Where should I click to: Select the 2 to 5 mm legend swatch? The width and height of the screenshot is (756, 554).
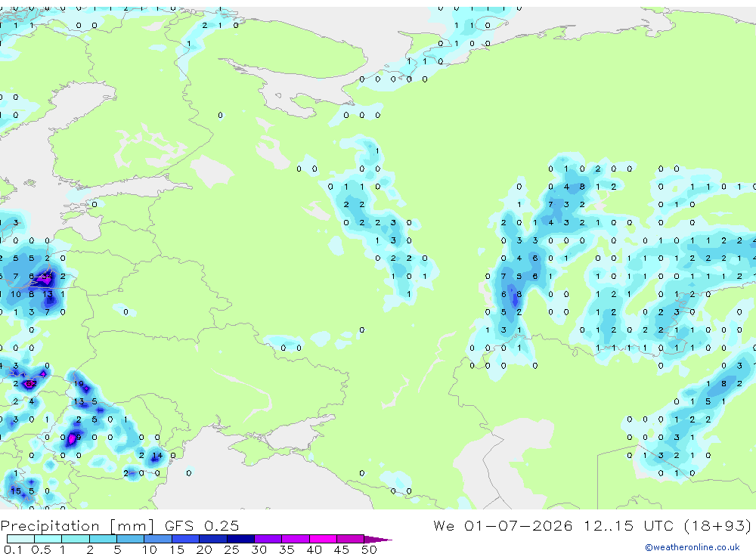[x=103, y=539]
